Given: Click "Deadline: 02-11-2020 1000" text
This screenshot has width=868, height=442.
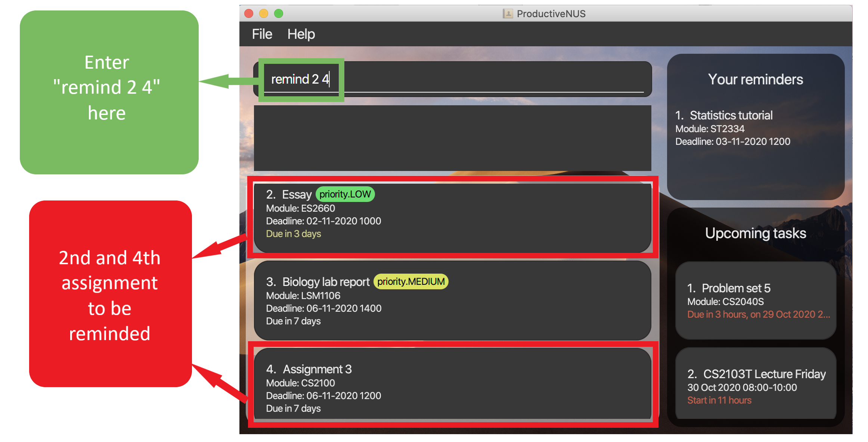Looking at the screenshot, I should (323, 221).
